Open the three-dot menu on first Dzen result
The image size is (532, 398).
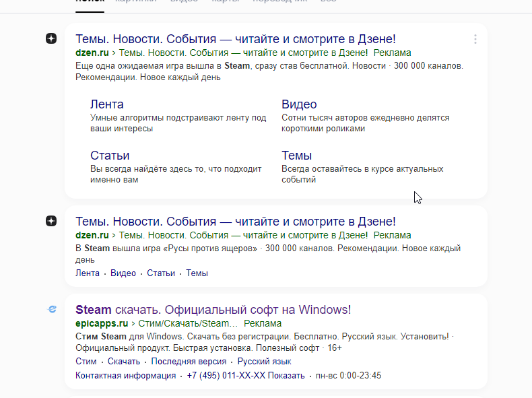(x=475, y=39)
